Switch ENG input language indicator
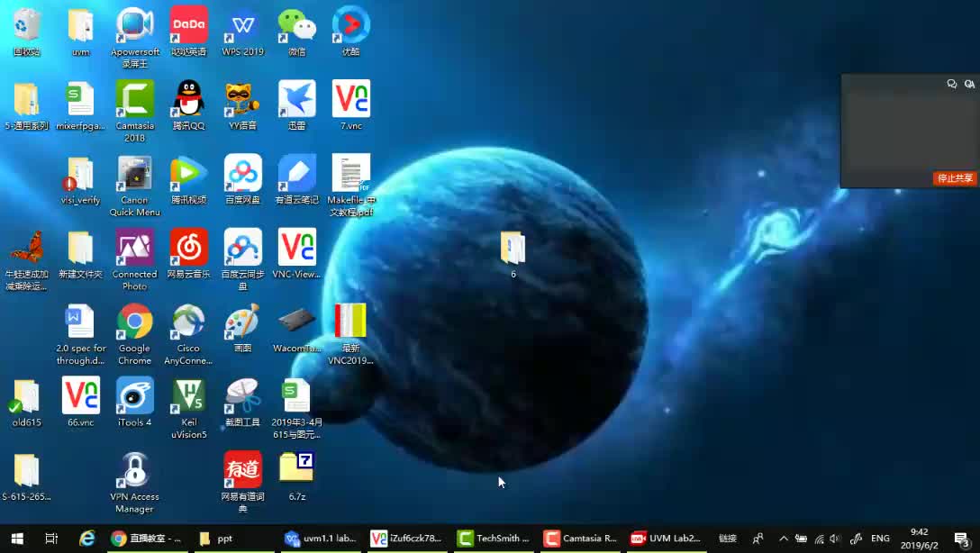The image size is (980, 553). pyautogui.click(x=880, y=538)
